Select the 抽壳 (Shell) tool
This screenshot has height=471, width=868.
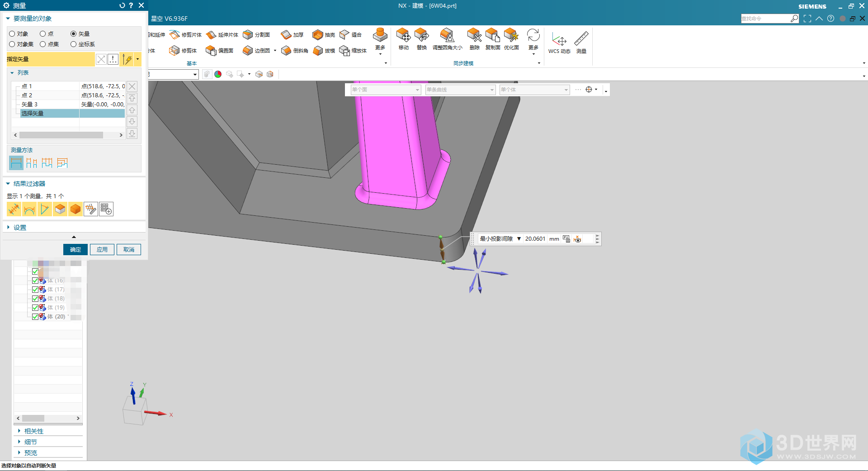pyautogui.click(x=324, y=35)
